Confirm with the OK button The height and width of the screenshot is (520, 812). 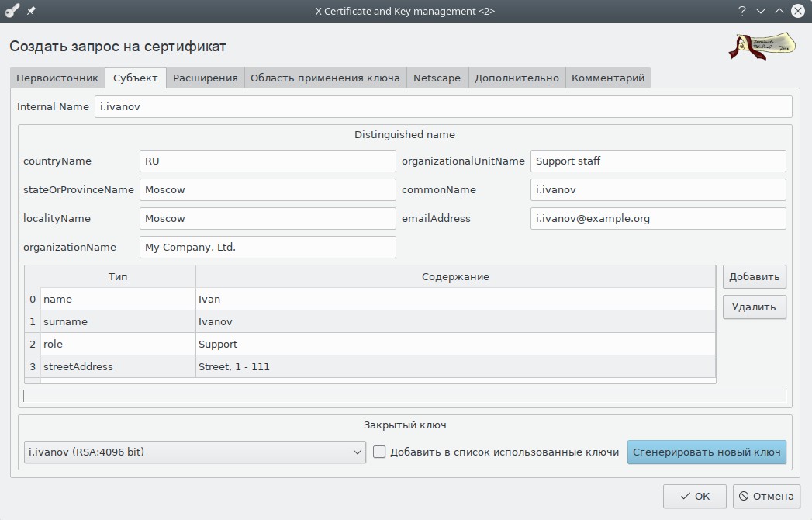tap(694, 496)
